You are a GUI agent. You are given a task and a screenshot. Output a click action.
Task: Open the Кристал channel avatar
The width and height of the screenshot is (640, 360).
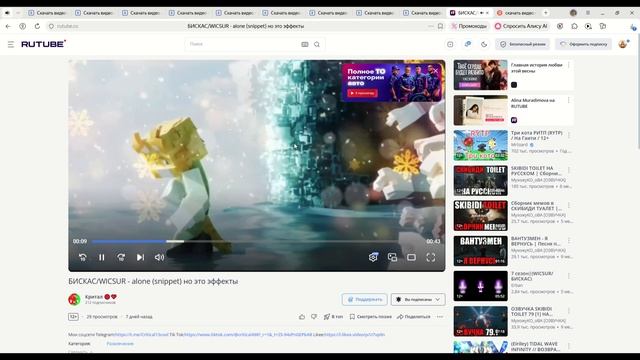[x=74, y=299]
